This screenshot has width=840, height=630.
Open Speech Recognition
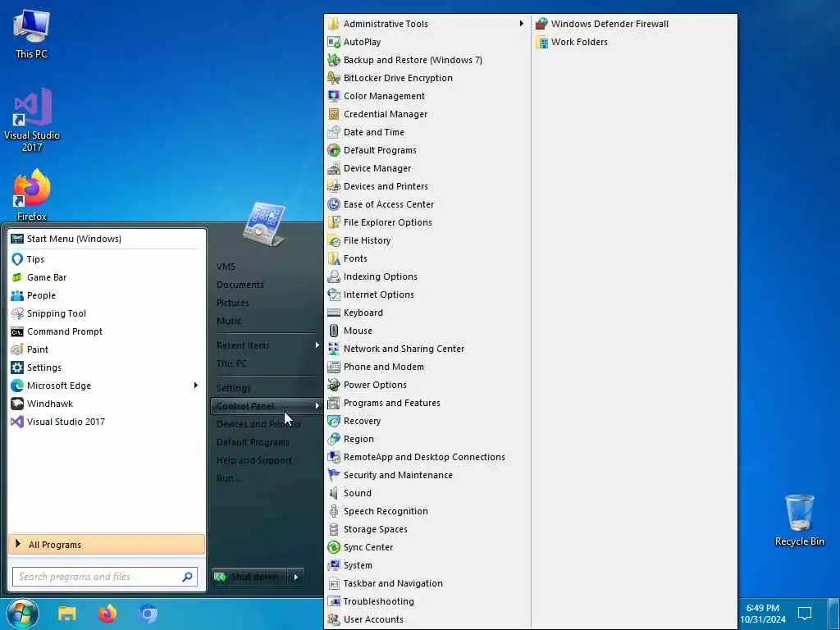coord(427,511)
